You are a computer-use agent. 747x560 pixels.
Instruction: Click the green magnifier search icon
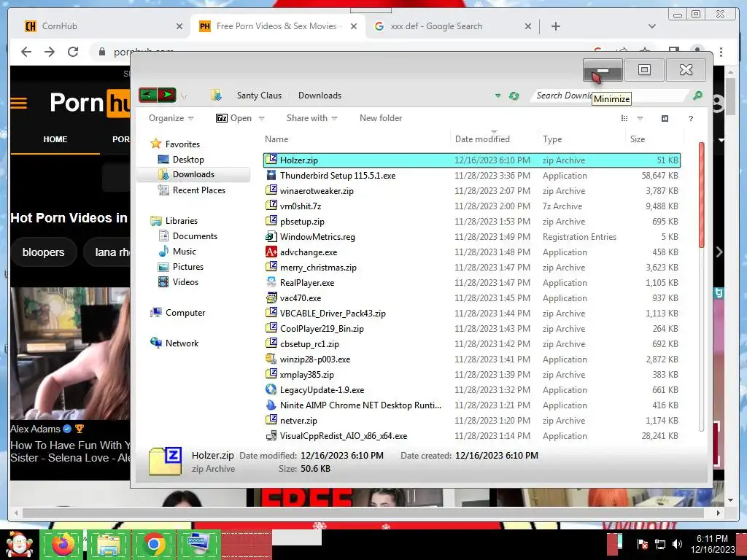pyautogui.click(x=697, y=96)
